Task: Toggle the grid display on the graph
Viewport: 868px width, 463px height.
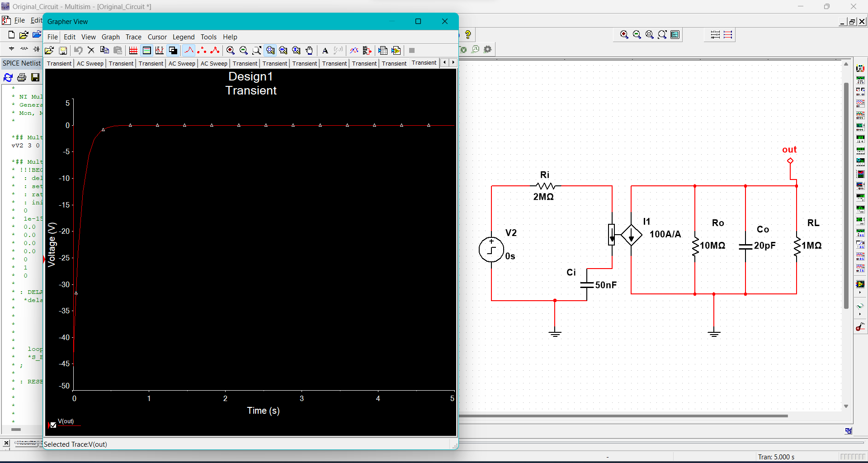Action: [x=133, y=51]
